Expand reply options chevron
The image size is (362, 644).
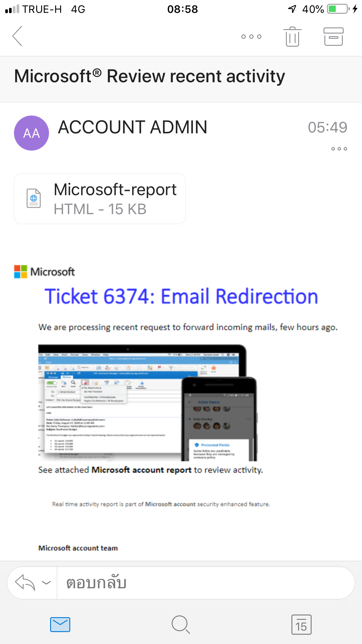[x=46, y=583]
